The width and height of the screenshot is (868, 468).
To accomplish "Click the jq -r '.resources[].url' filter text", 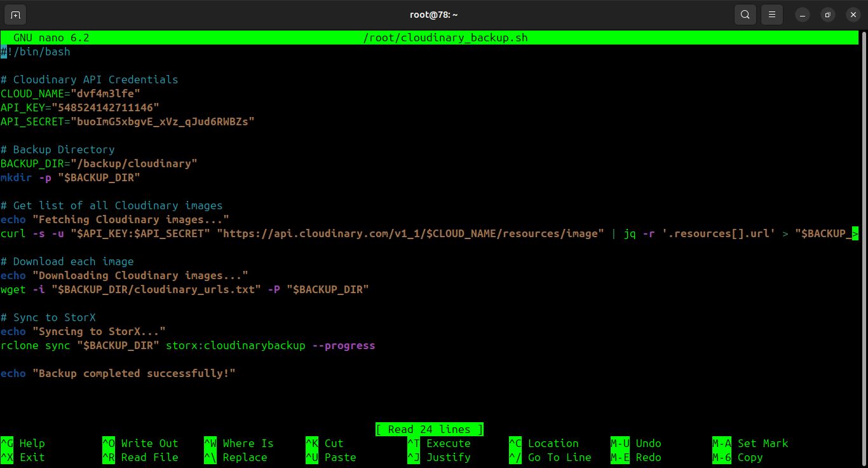I will 700,233.
